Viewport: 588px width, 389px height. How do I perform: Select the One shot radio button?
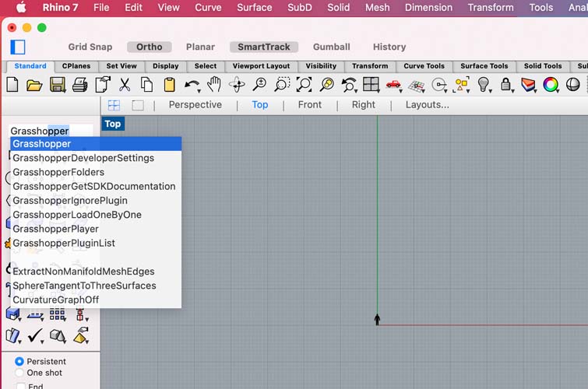(x=19, y=373)
